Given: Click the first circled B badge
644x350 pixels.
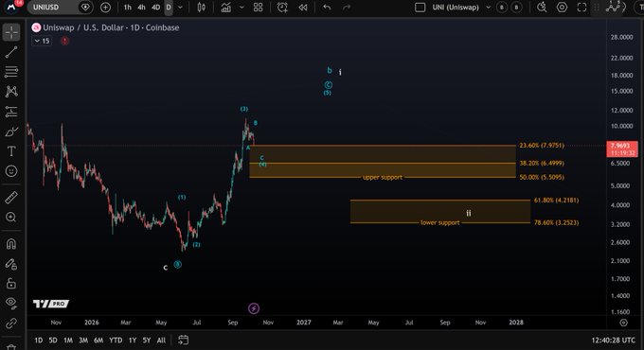Looking at the screenshot, I should (502, 7).
